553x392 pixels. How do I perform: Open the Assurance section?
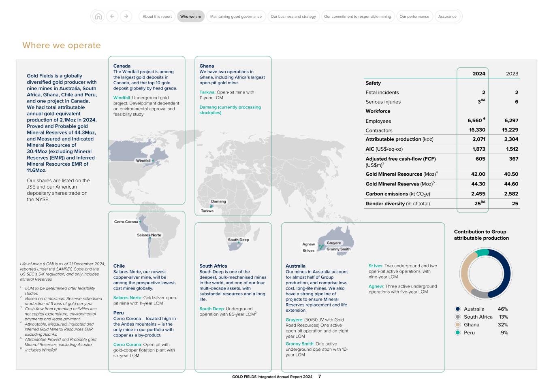pyautogui.click(x=447, y=16)
